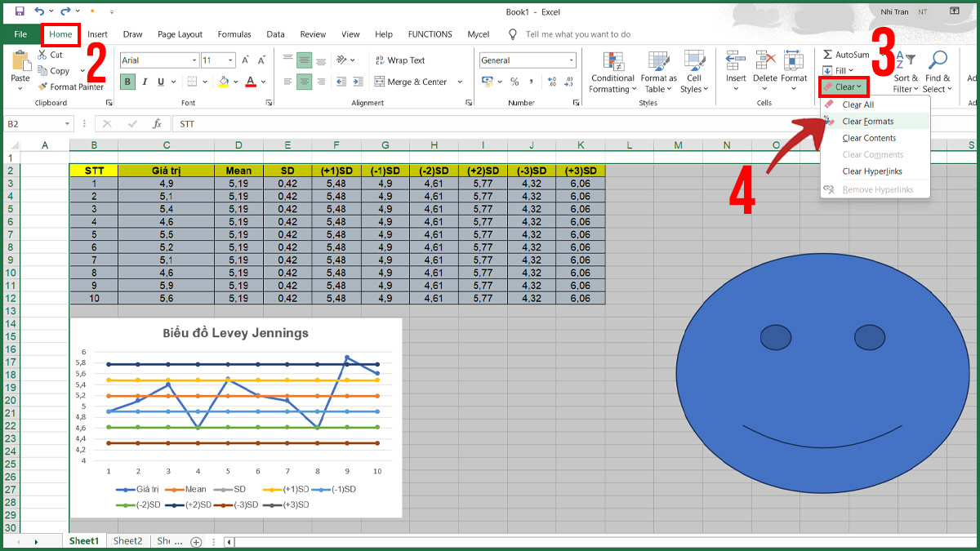Click the red Font Color swatch

(x=250, y=82)
